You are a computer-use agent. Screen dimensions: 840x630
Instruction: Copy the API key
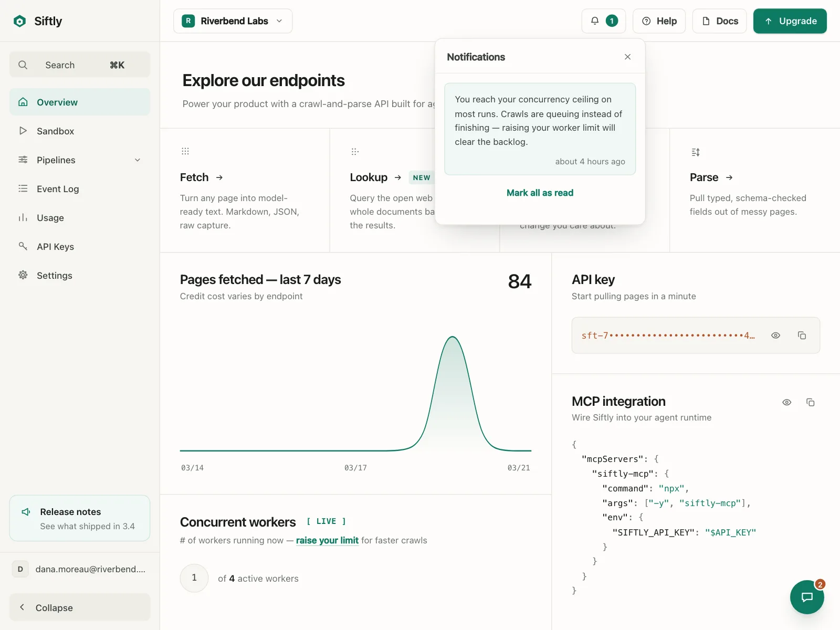click(802, 335)
